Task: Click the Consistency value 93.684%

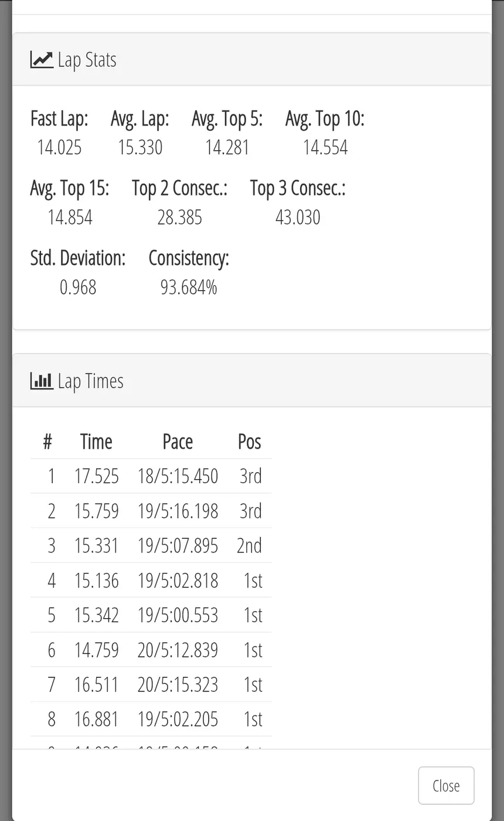Action: 189,287
